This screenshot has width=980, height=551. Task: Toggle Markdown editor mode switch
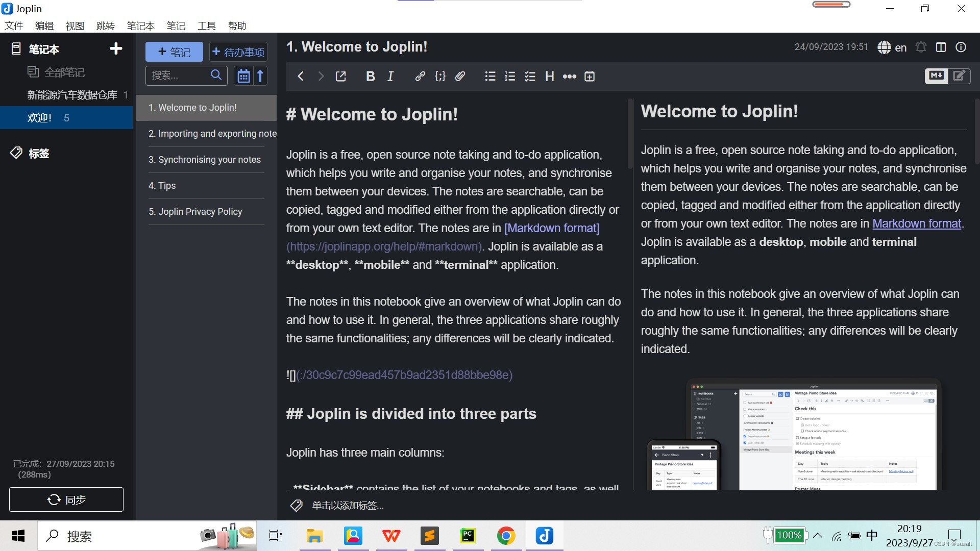947,76
